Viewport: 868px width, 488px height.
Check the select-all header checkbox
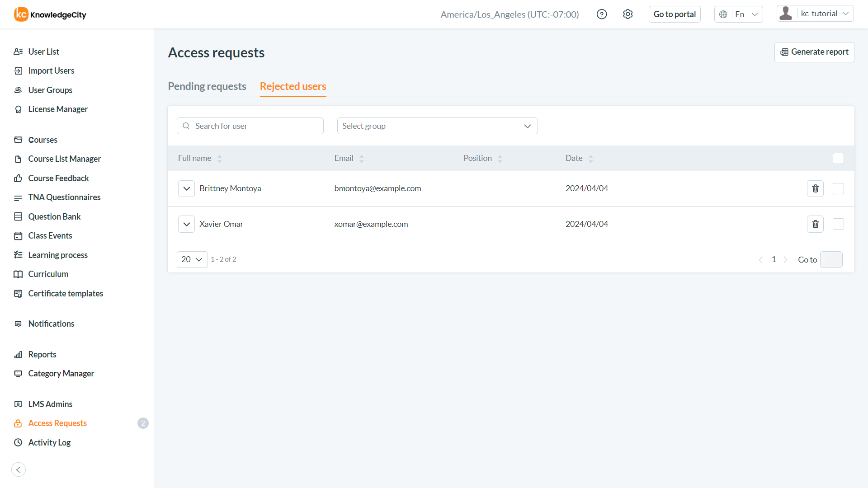[838, 159]
